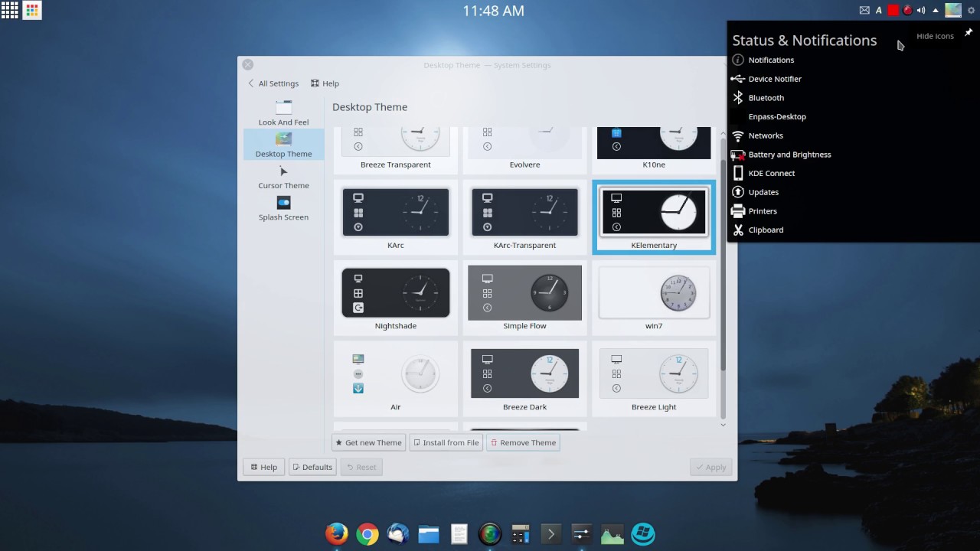
Task: Select Look And Feel in sidebar
Action: click(x=283, y=112)
